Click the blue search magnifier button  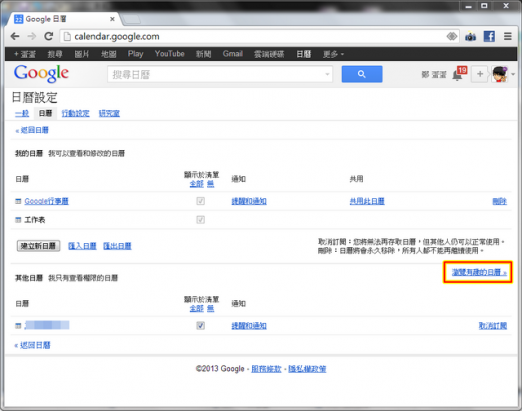coord(362,74)
